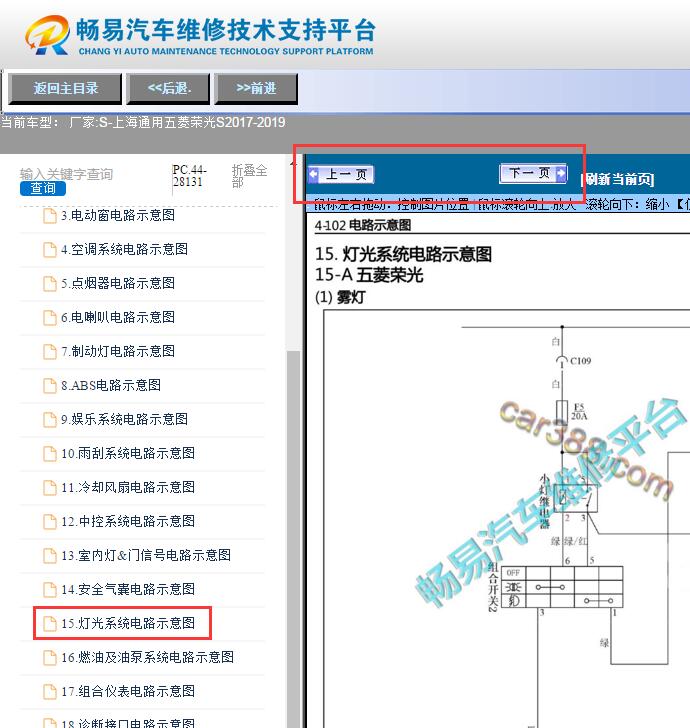Viewport: 690px width, 728px height.
Task: Click document icon beside 17.组合仪表电路示意图
Action: tap(50, 692)
